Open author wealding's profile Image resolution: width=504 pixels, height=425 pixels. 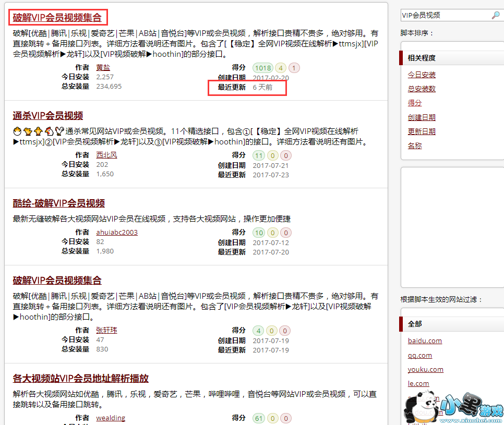110,418
